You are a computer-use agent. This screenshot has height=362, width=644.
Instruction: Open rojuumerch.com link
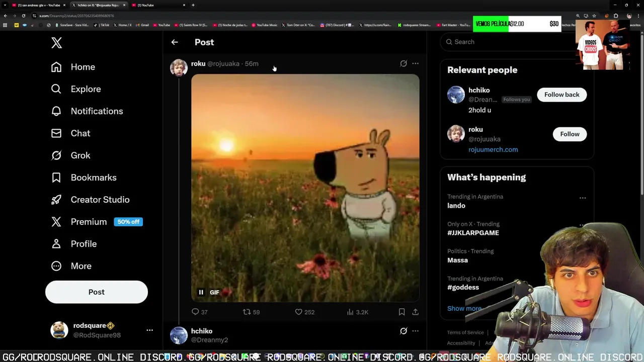coord(493,149)
